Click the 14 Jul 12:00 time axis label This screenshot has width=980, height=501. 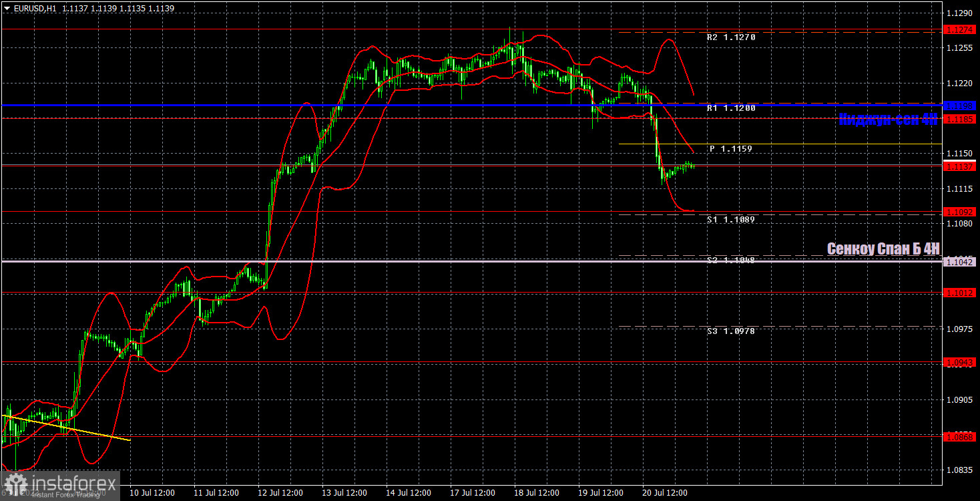point(408,493)
